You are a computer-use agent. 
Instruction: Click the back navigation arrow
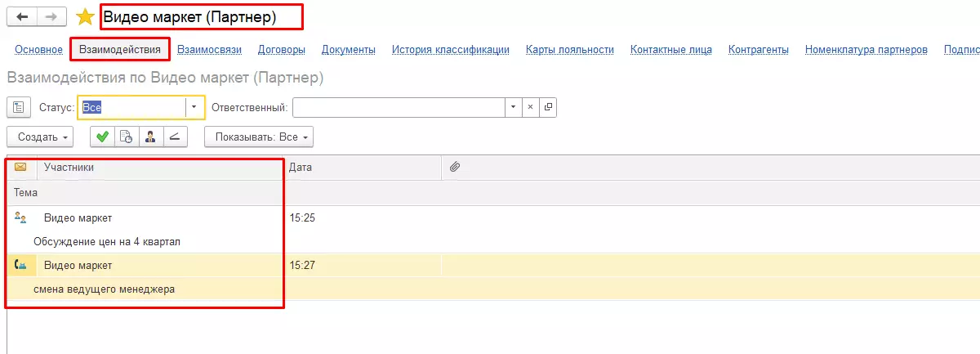pyautogui.click(x=21, y=16)
